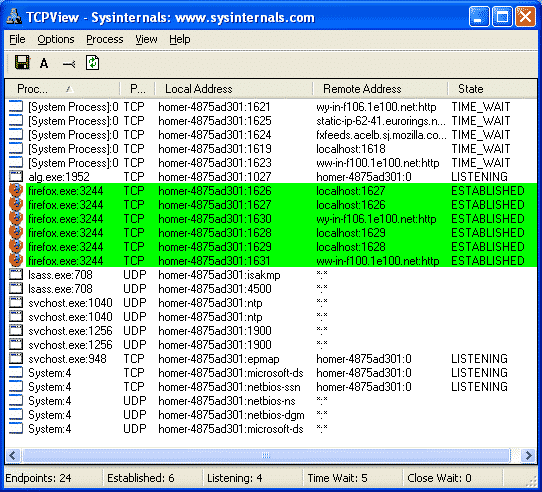Click the icon on System:4 netbios-ns row
The width and height of the screenshot is (542, 492).
(x=16, y=401)
